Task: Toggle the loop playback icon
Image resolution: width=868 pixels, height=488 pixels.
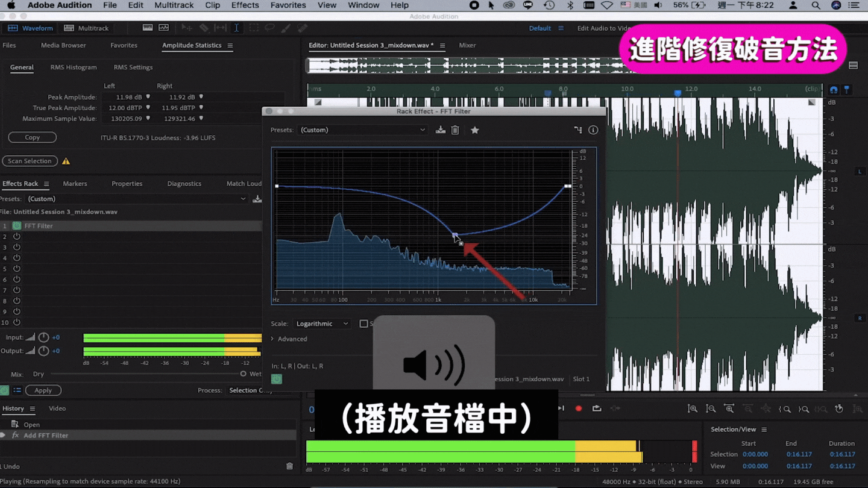Action: (x=597, y=408)
